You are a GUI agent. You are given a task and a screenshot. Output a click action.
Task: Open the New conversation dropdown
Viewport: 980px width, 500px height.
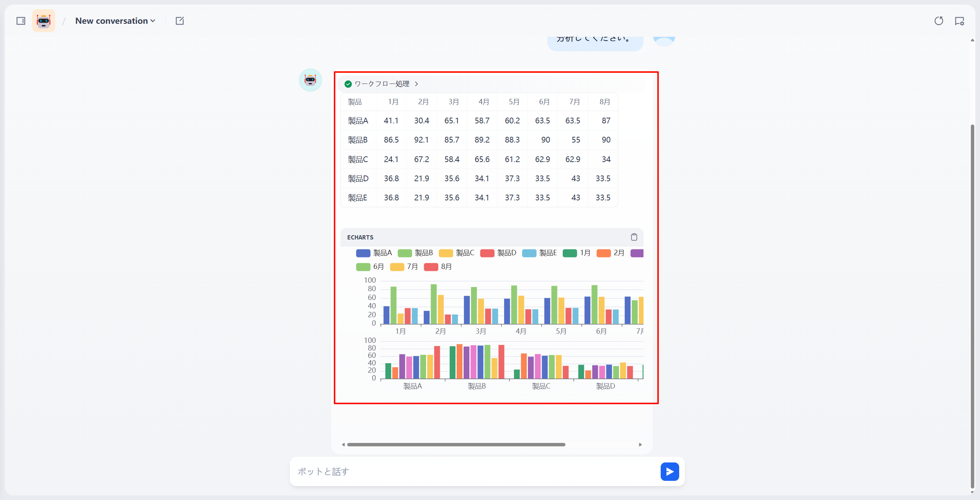point(115,21)
